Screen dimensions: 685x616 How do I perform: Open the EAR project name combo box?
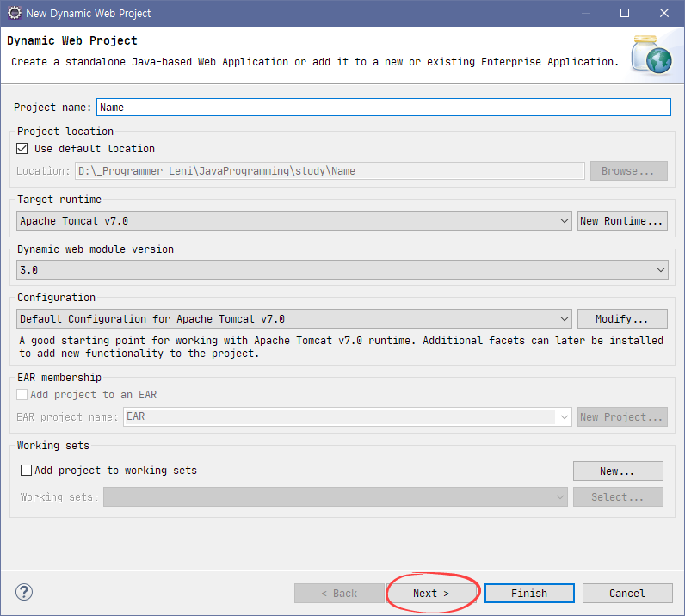coord(348,416)
